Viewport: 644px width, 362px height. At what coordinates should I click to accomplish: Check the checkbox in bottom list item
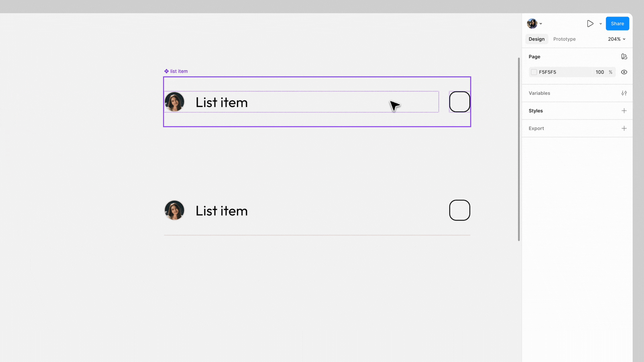pos(460,210)
